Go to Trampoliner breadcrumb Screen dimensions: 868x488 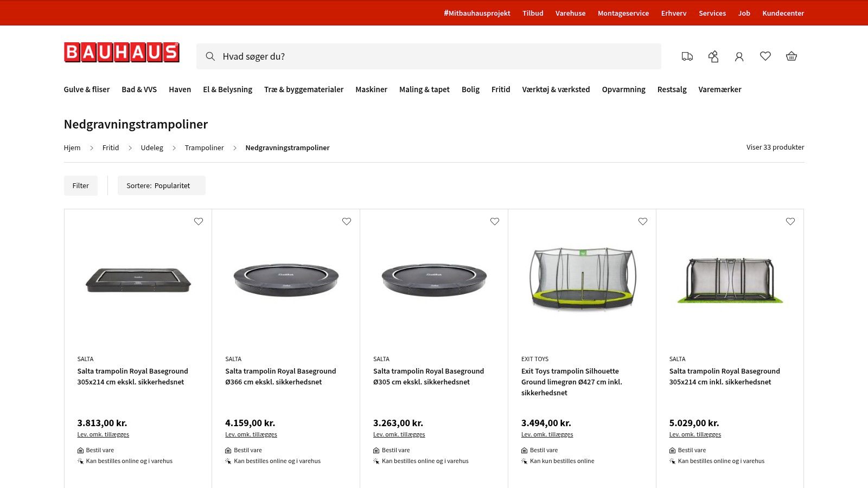coord(204,147)
